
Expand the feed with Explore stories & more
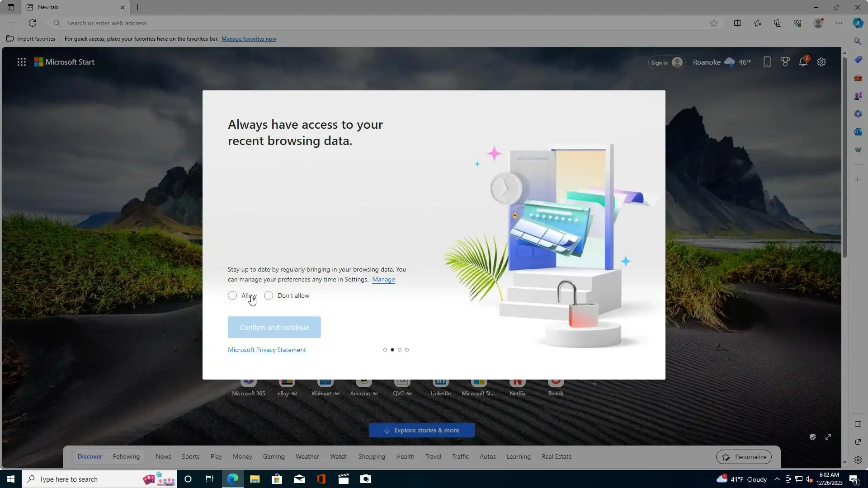(421, 430)
